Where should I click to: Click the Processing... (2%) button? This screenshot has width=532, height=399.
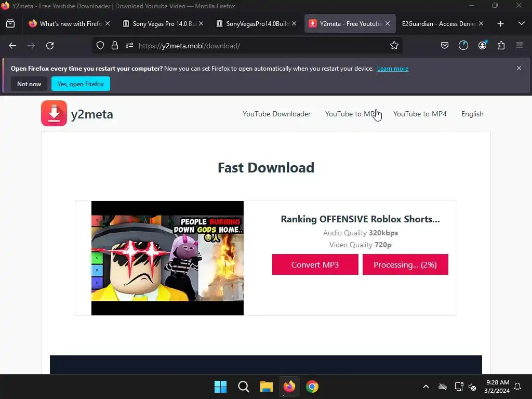[405, 264]
